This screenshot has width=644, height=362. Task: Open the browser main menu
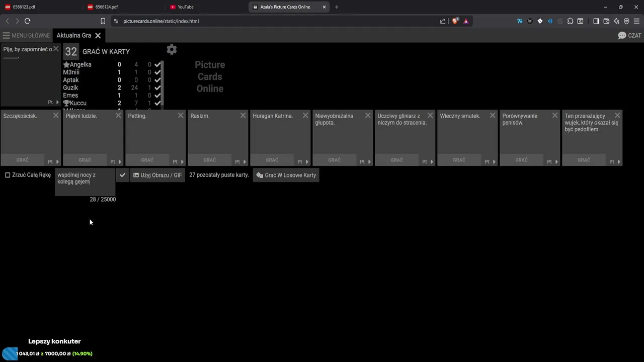point(637,21)
